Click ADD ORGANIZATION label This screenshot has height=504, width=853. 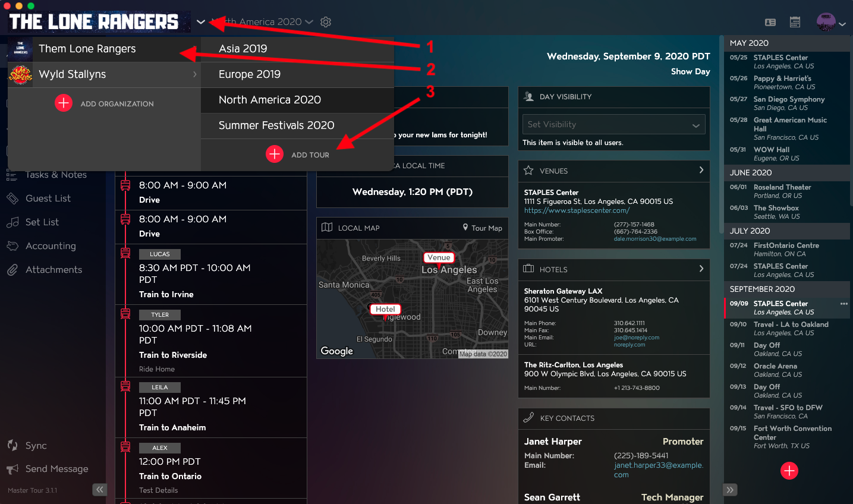pos(117,103)
